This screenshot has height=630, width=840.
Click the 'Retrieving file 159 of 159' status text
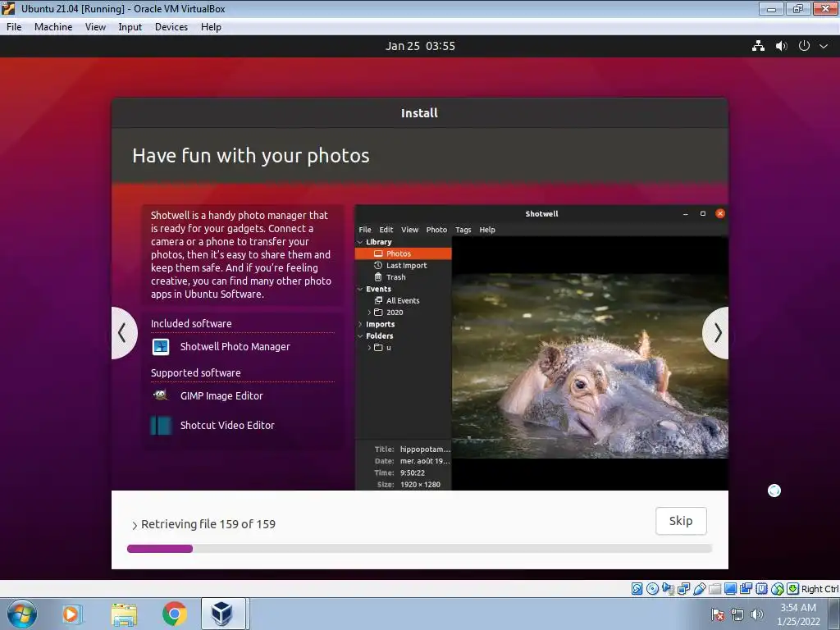[208, 524]
